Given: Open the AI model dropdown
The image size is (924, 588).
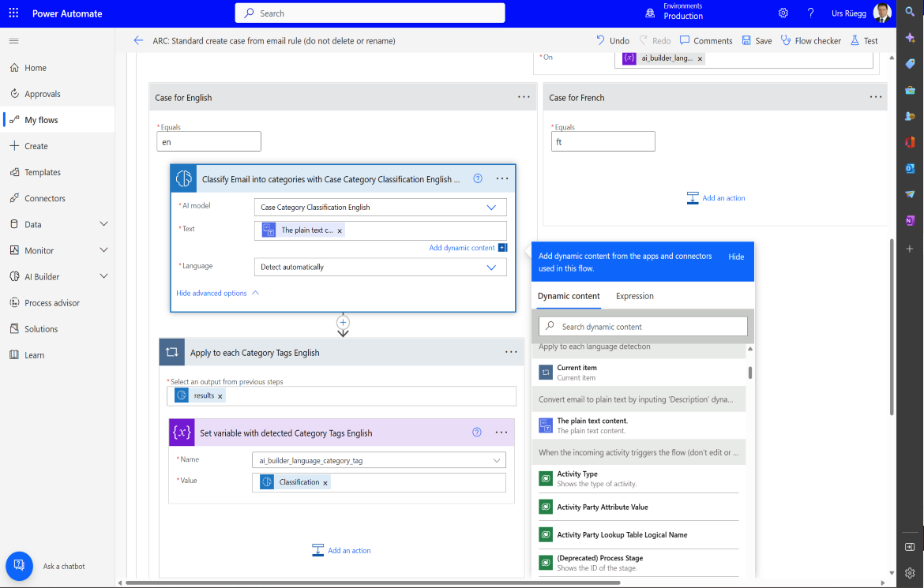Looking at the screenshot, I should (380, 208).
